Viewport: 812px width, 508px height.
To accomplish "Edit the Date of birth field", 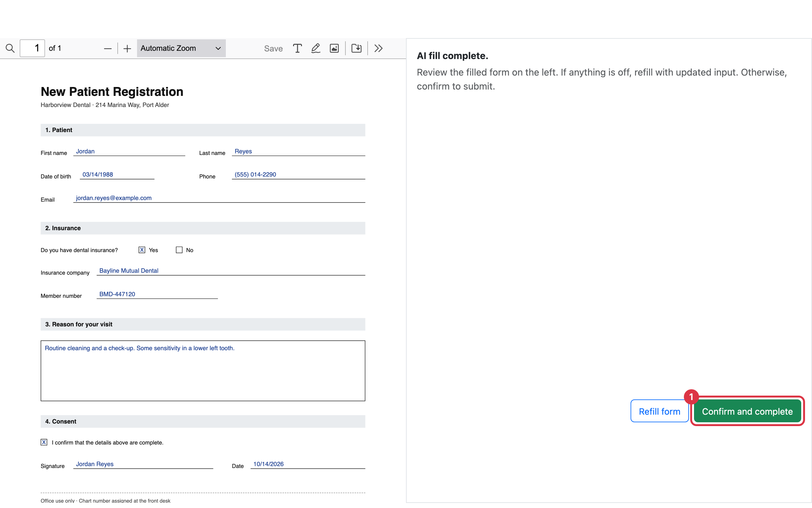I will (117, 174).
